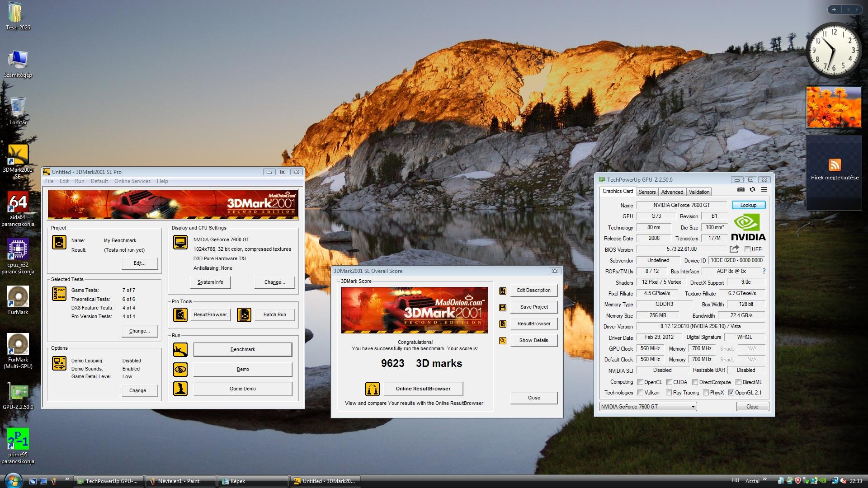Click the Save Project floppy icon
Viewport: 868px width, 488px height.
coord(502,307)
